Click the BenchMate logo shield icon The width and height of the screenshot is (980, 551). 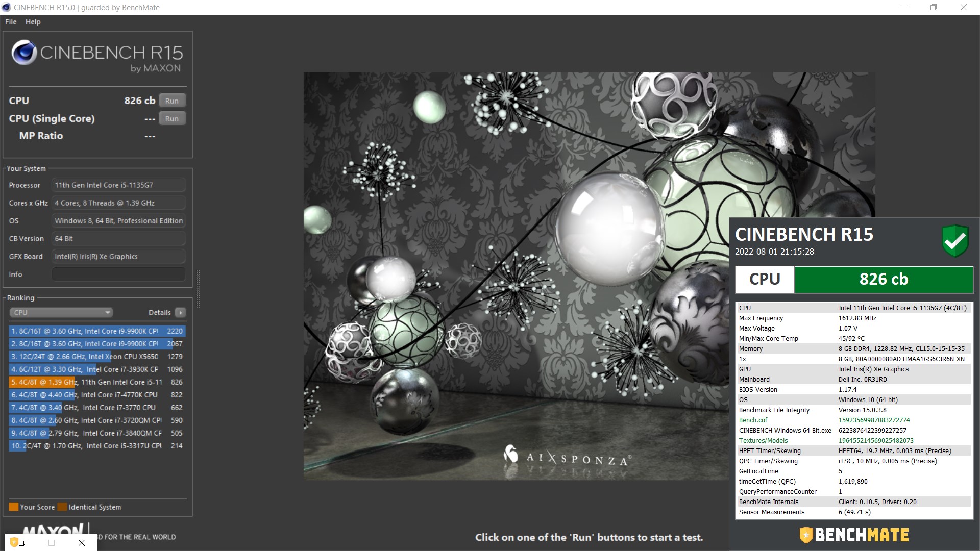[806, 535]
